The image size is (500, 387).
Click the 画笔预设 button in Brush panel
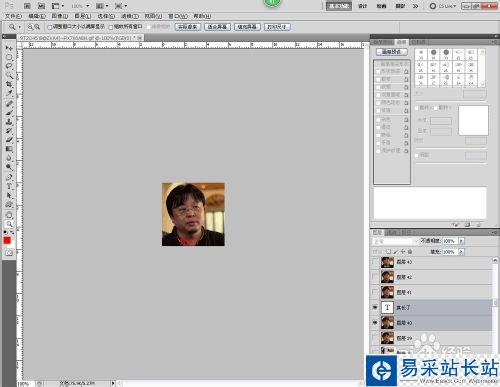(392, 52)
